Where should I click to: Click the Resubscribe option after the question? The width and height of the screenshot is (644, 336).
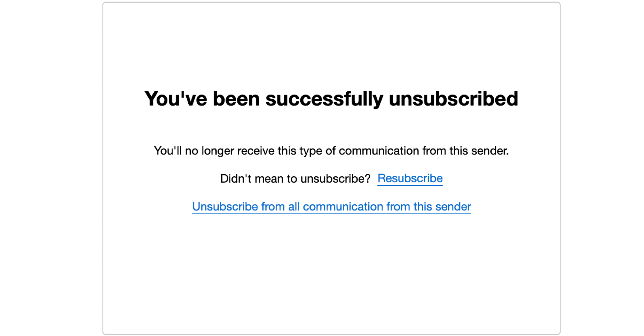coord(410,178)
